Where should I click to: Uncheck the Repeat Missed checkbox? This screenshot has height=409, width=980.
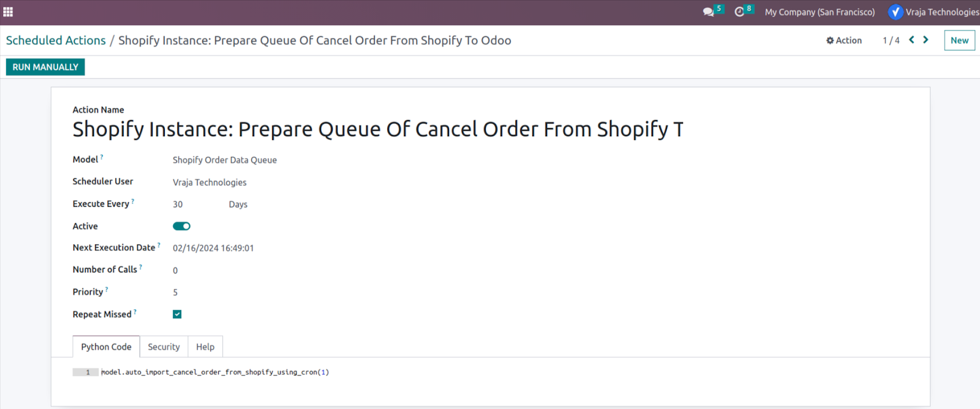tap(177, 314)
